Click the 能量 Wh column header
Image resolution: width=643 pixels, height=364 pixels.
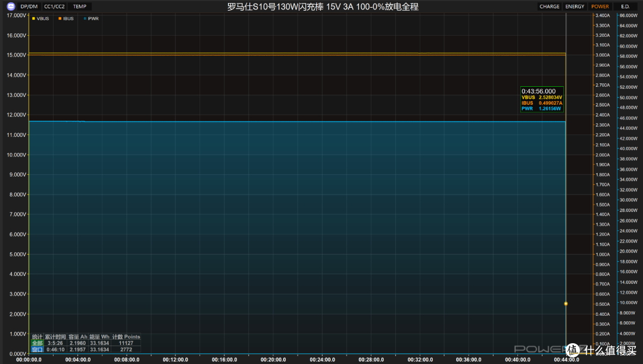click(99, 337)
